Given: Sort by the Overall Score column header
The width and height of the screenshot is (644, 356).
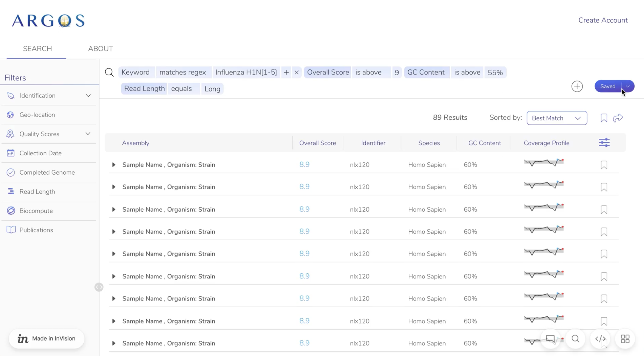Looking at the screenshot, I should [317, 143].
